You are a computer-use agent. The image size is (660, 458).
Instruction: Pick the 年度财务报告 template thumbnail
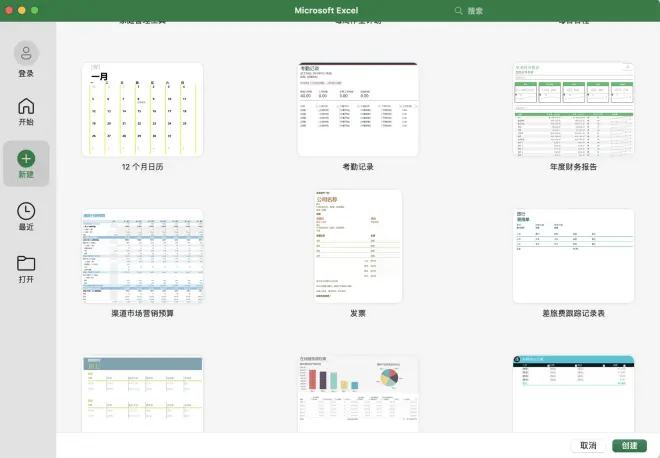coord(573,109)
